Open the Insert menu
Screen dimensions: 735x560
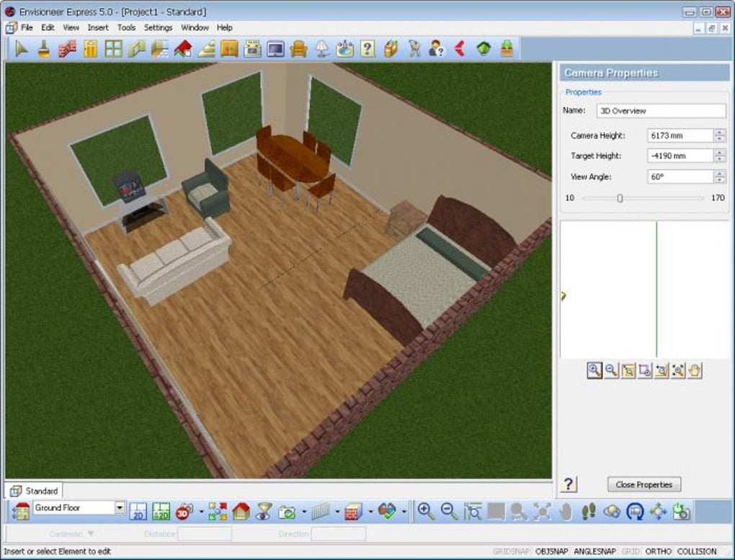(97, 27)
